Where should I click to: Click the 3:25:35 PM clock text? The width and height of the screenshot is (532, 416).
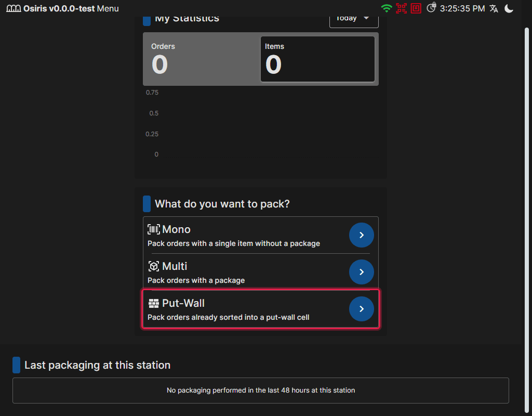tap(462, 8)
